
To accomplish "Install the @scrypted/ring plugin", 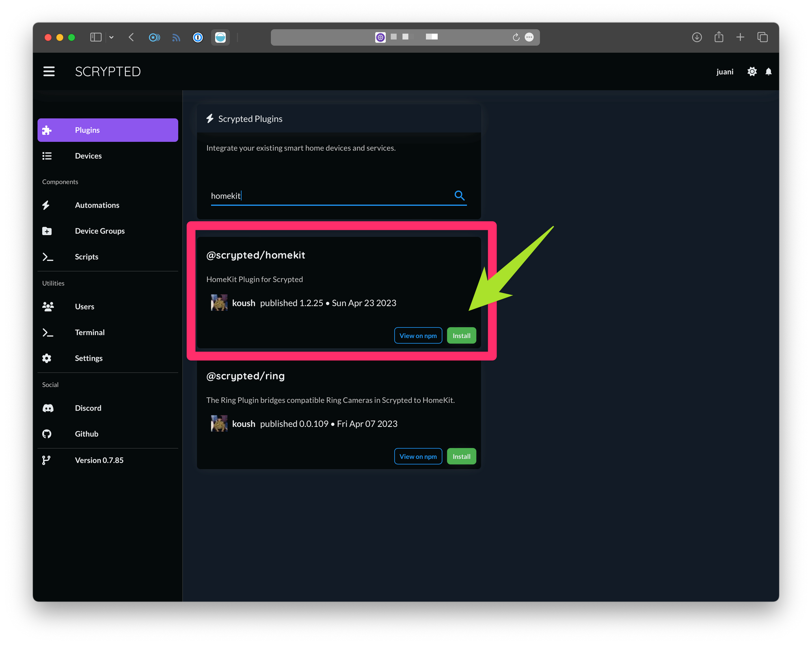I will (x=462, y=457).
